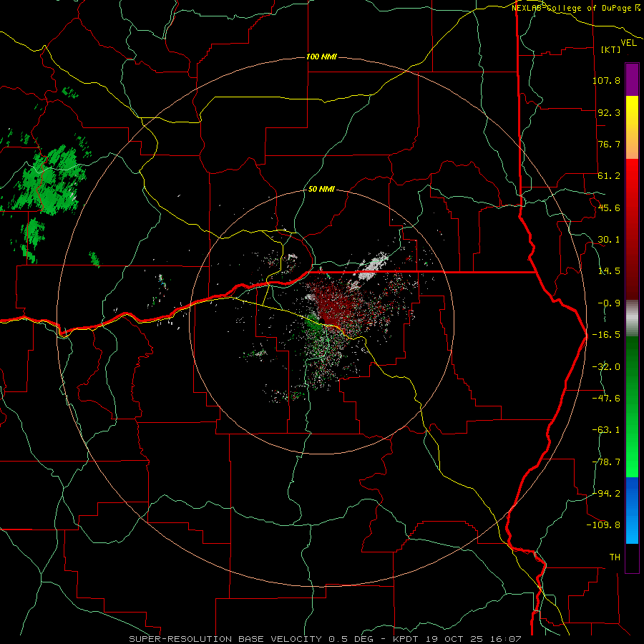The height and width of the screenshot is (644, 644).
Task: Click the blue segment of the color bar
Action: click(632, 510)
